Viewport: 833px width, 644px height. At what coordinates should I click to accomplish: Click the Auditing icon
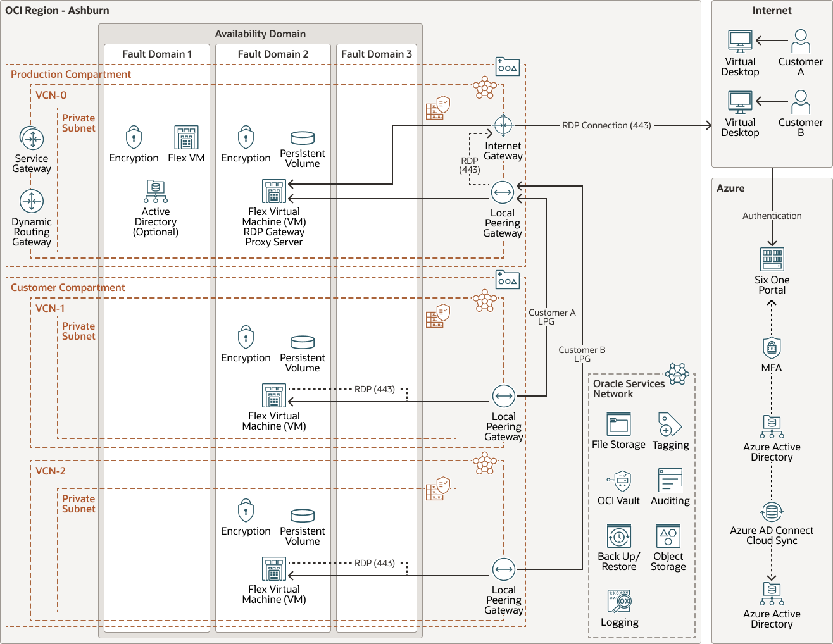pos(670,481)
